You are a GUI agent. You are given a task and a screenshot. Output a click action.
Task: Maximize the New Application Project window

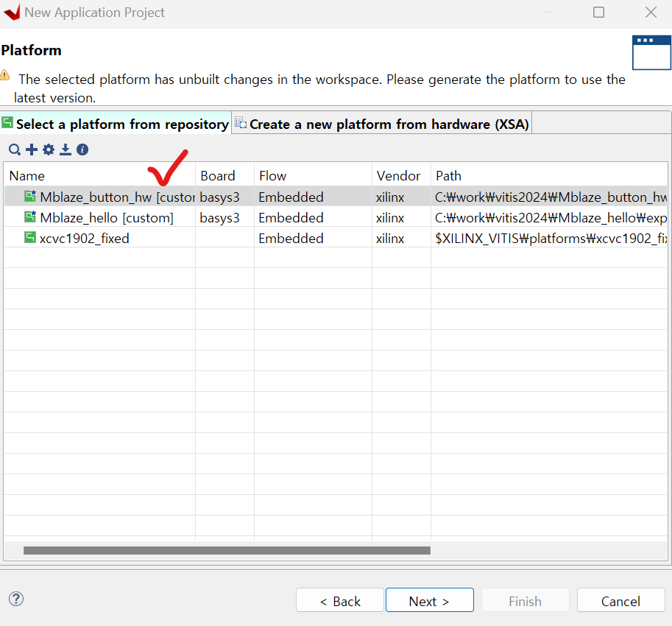coord(598,12)
